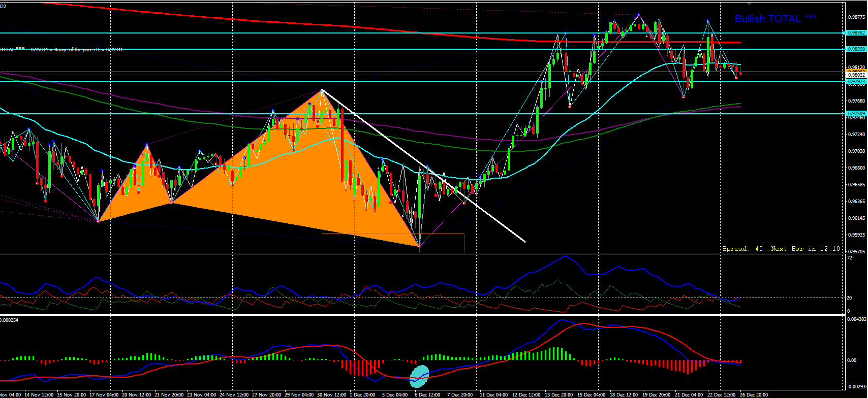Click the 0.97923 support level tag

[856, 81]
